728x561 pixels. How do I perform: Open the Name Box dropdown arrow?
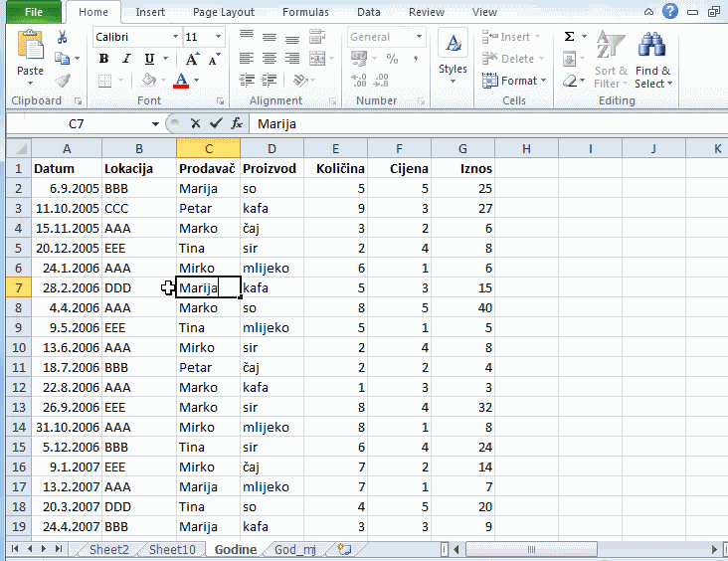pyautogui.click(x=155, y=124)
